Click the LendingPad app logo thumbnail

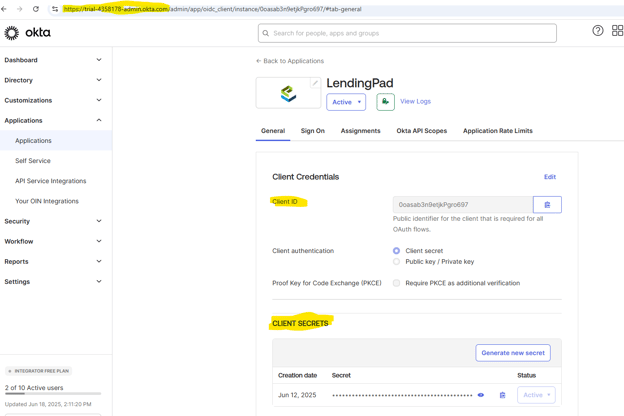tap(289, 94)
